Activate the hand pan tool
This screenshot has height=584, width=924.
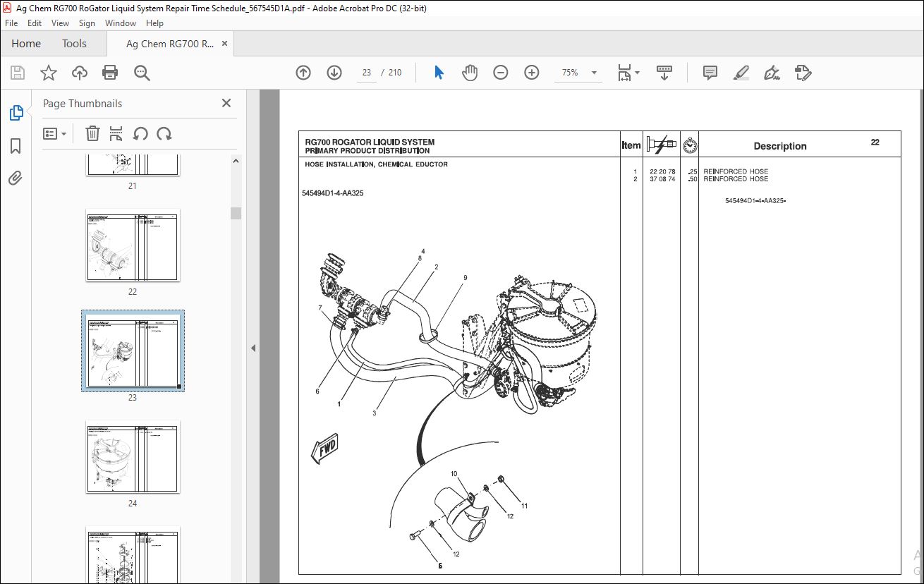(470, 73)
